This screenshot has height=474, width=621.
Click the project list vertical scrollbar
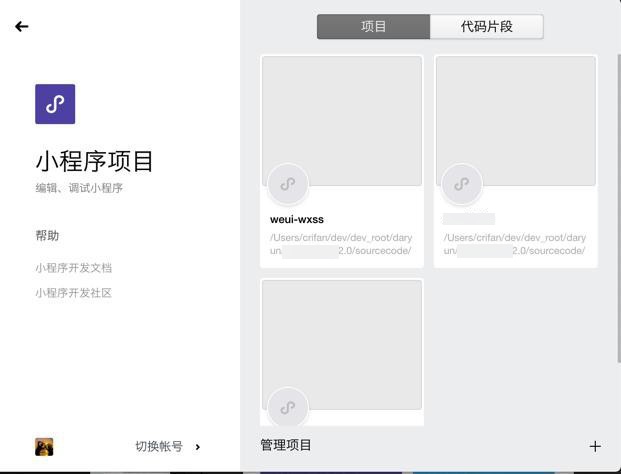(619, 208)
